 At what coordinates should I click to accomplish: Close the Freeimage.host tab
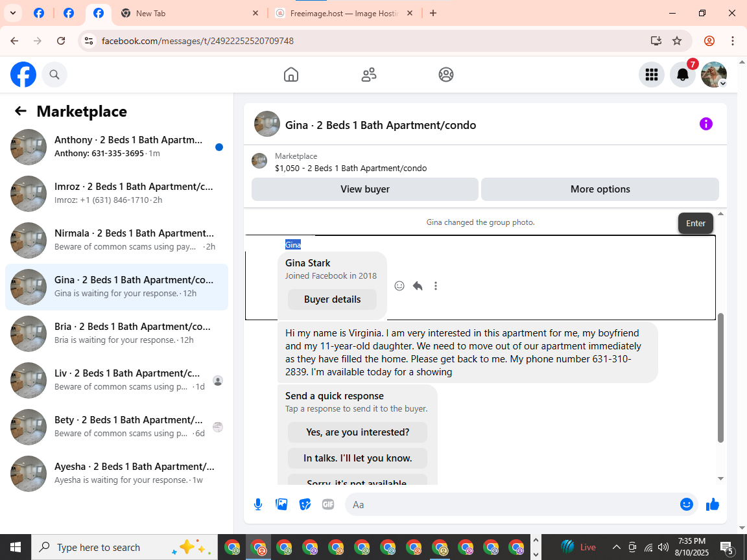pos(410,14)
